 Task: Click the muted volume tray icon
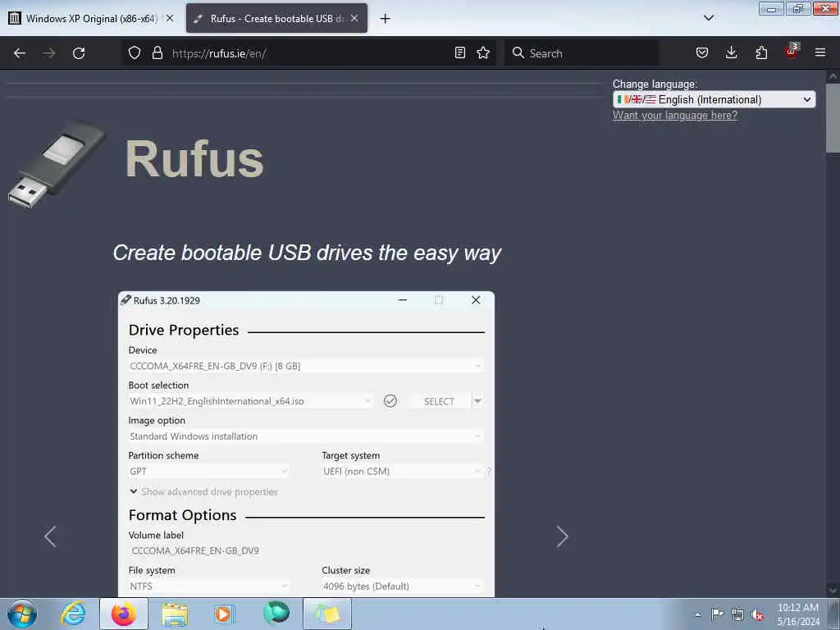click(757, 615)
